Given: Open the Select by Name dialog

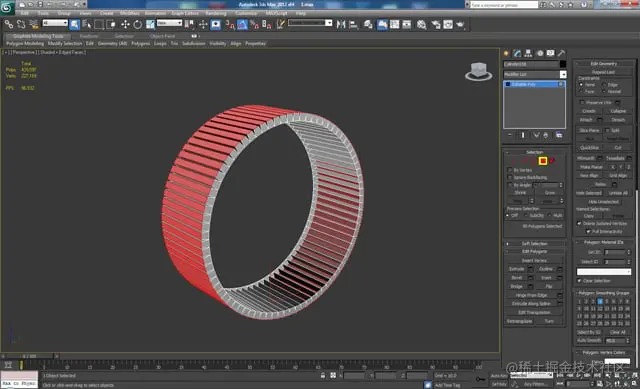Looking at the screenshot, I should click(87, 24).
